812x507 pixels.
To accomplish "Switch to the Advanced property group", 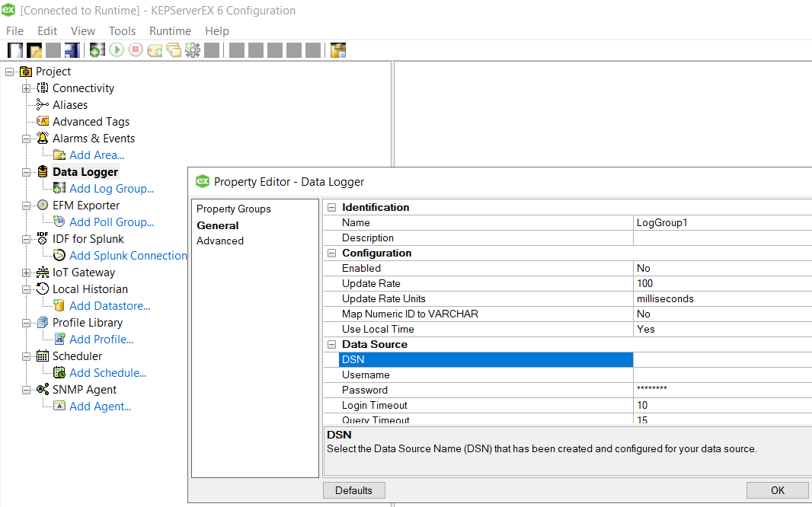I will pyautogui.click(x=220, y=241).
